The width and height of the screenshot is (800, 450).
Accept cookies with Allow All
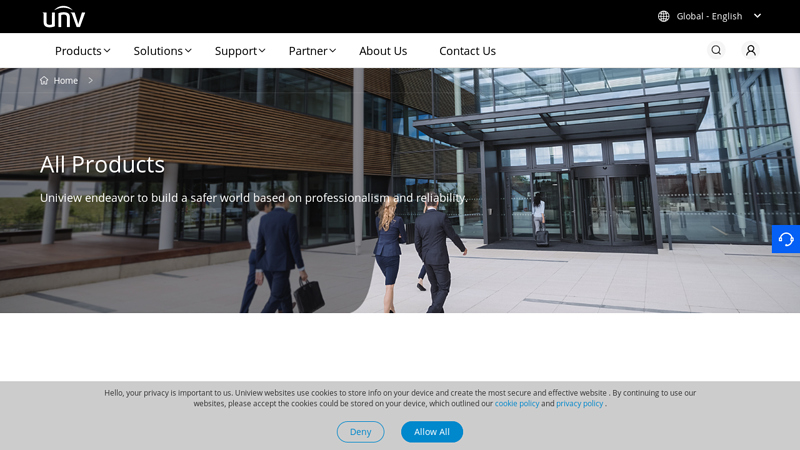432,432
